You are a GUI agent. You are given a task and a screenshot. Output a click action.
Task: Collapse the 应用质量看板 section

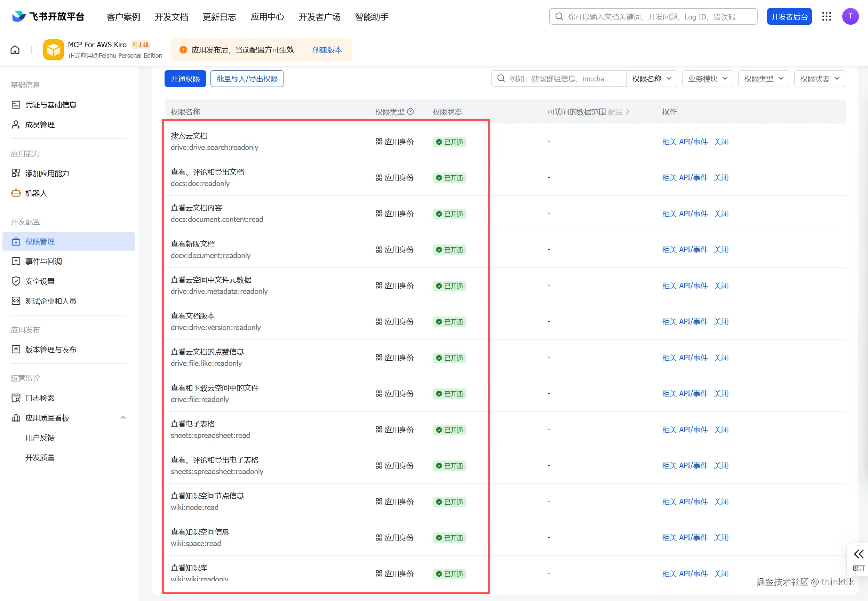point(123,418)
